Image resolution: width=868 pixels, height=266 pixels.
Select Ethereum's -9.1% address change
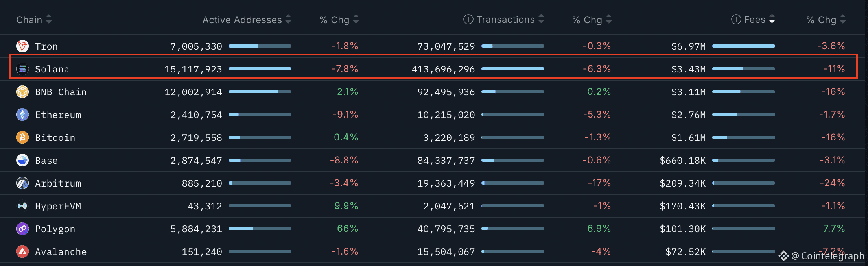(345, 115)
